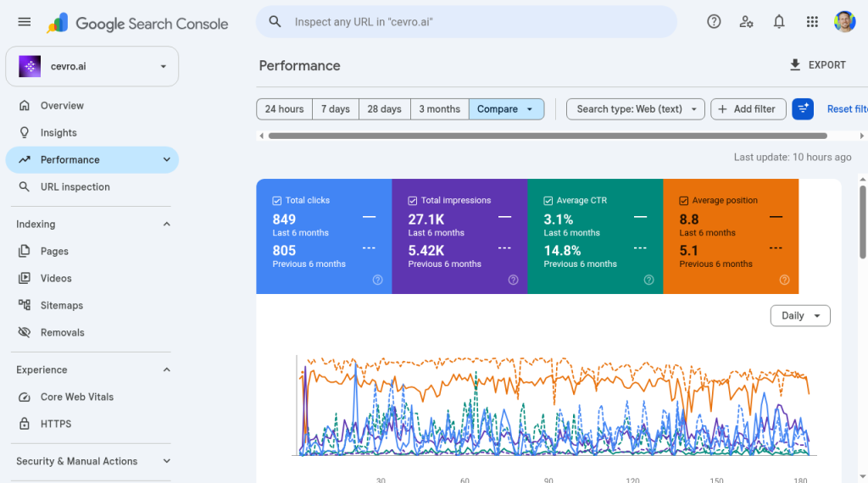Collapse the Experience section
868x483 pixels.
pyautogui.click(x=167, y=369)
